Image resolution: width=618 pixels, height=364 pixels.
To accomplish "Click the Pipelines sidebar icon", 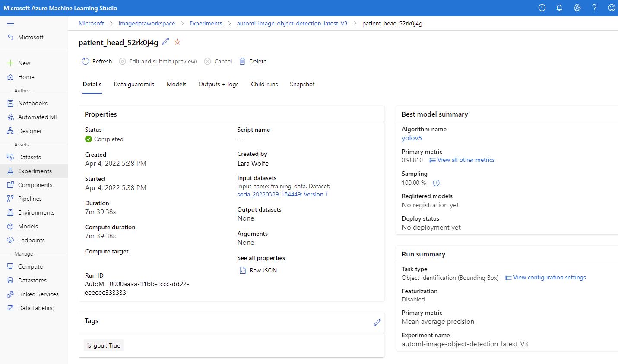I will (10, 199).
